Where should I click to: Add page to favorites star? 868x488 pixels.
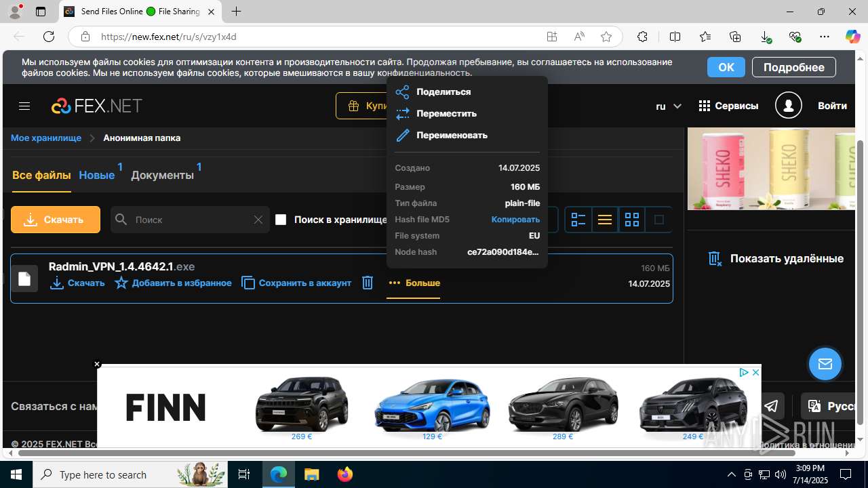(x=606, y=37)
